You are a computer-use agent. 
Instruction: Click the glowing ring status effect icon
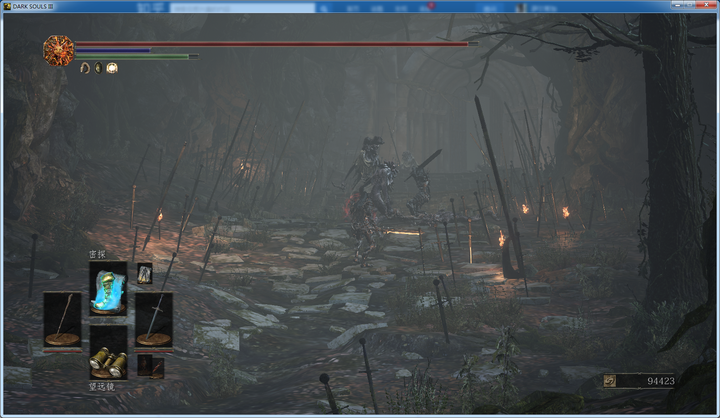point(112,68)
